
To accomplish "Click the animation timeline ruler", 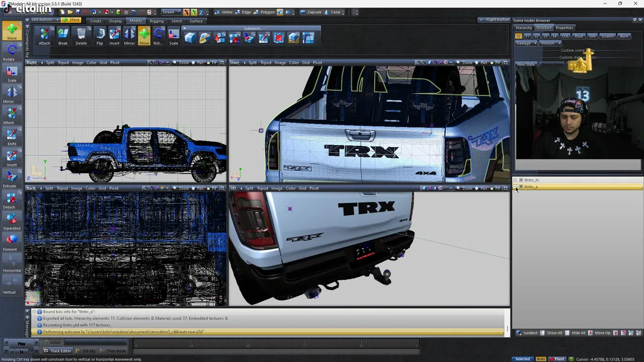I will (277, 344).
